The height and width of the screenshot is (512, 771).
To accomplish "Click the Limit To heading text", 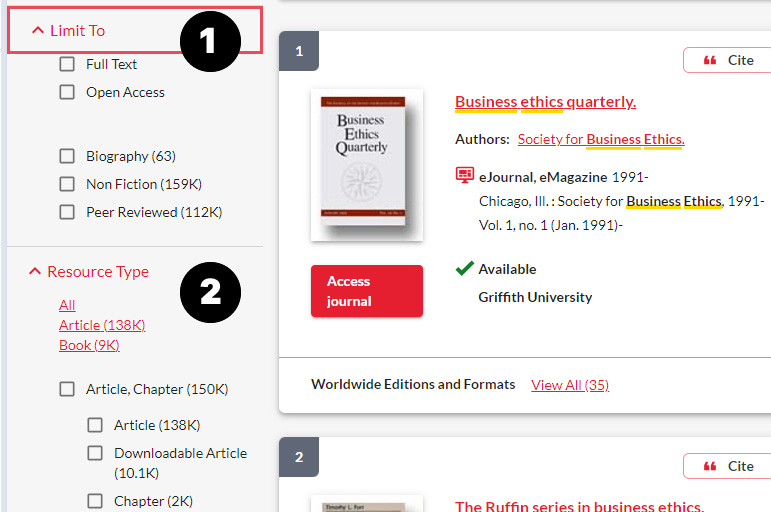I will [x=78, y=30].
